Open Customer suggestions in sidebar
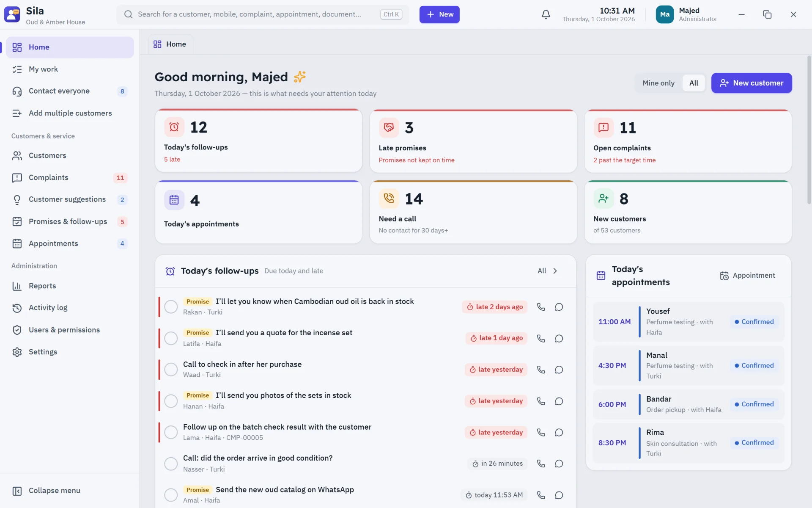 point(70,199)
